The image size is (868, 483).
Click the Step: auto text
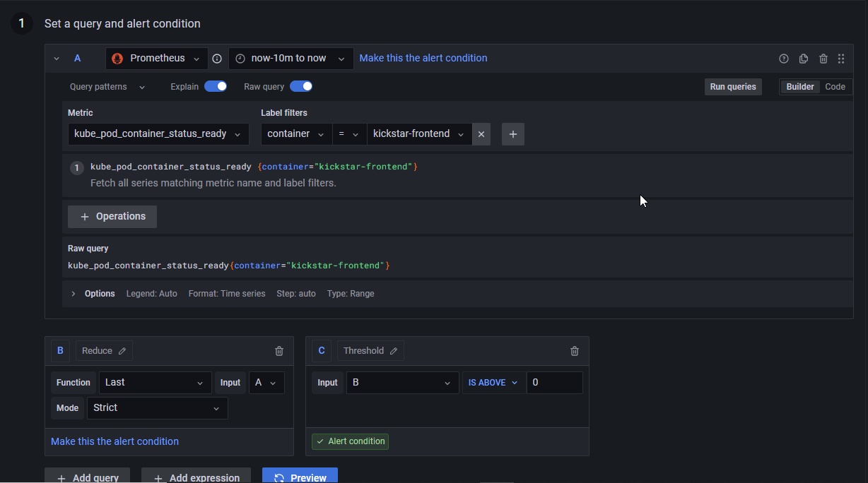(296, 294)
